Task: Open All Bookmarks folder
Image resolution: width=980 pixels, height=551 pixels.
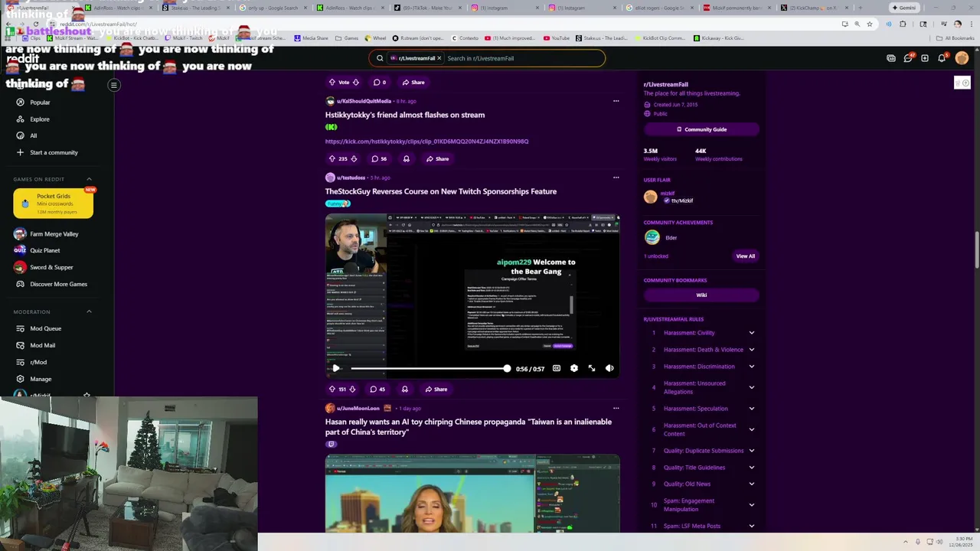Action: point(955,37)
